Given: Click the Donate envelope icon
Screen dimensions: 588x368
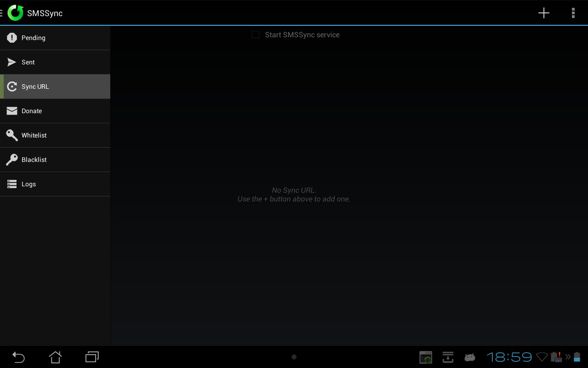Looking at the screenshot, I should tap(12, 111).
